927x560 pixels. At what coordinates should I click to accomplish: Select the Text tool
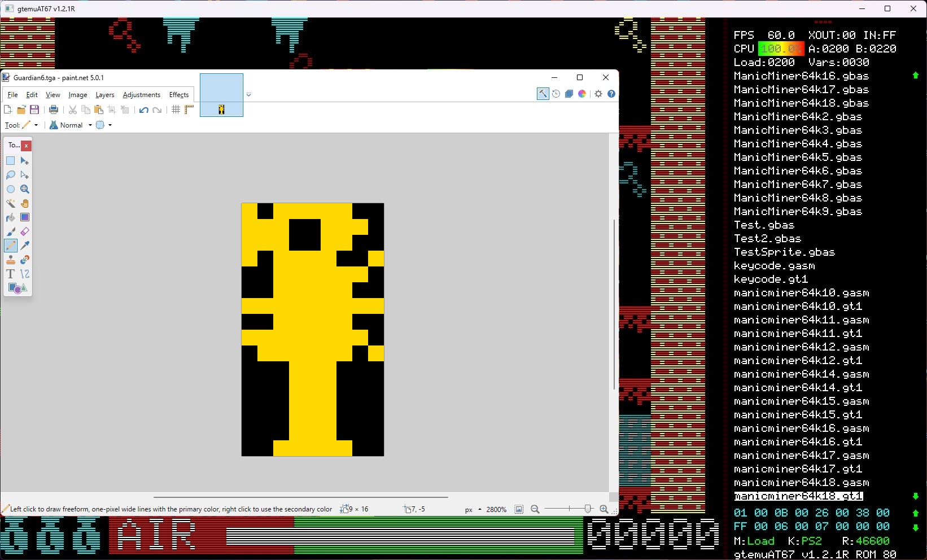(11, 274)
